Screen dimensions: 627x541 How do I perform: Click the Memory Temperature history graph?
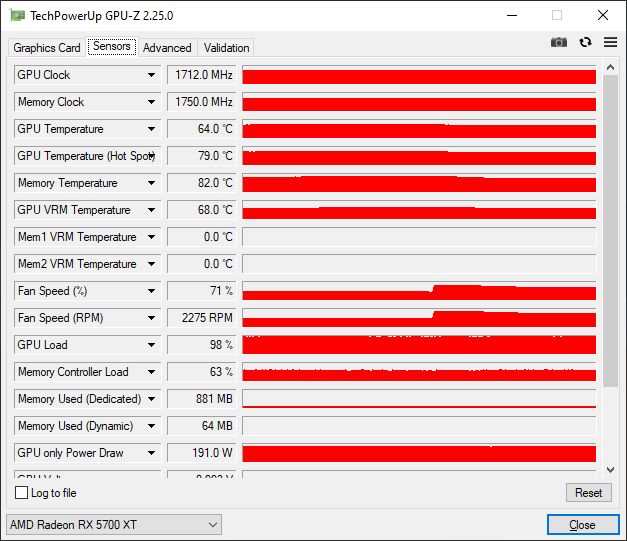(419, 183)
